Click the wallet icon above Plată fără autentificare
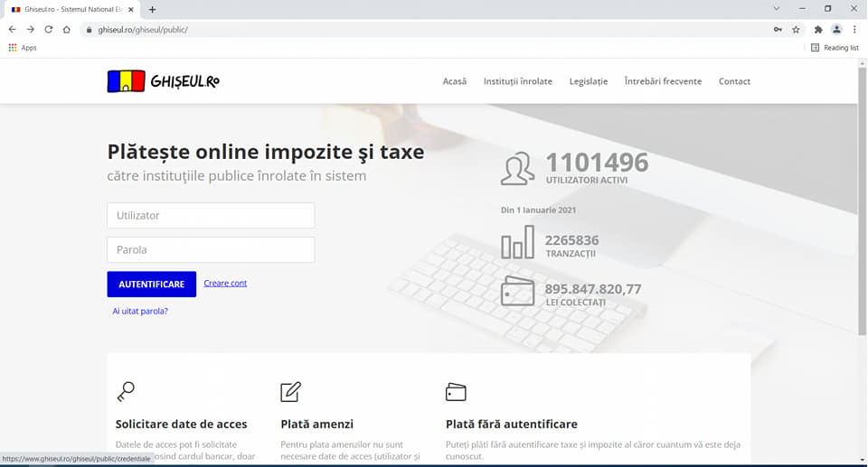868x467 pixels. pyautogui.click(x=456, y=392)
